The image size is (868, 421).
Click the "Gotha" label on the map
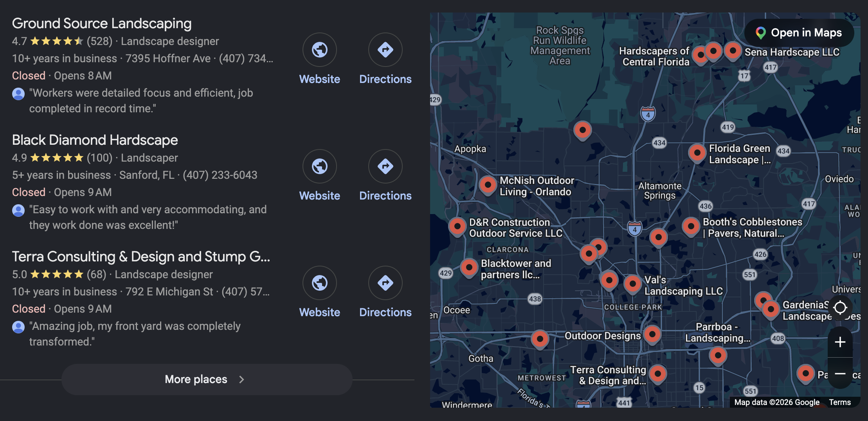[x=481, y=358]
